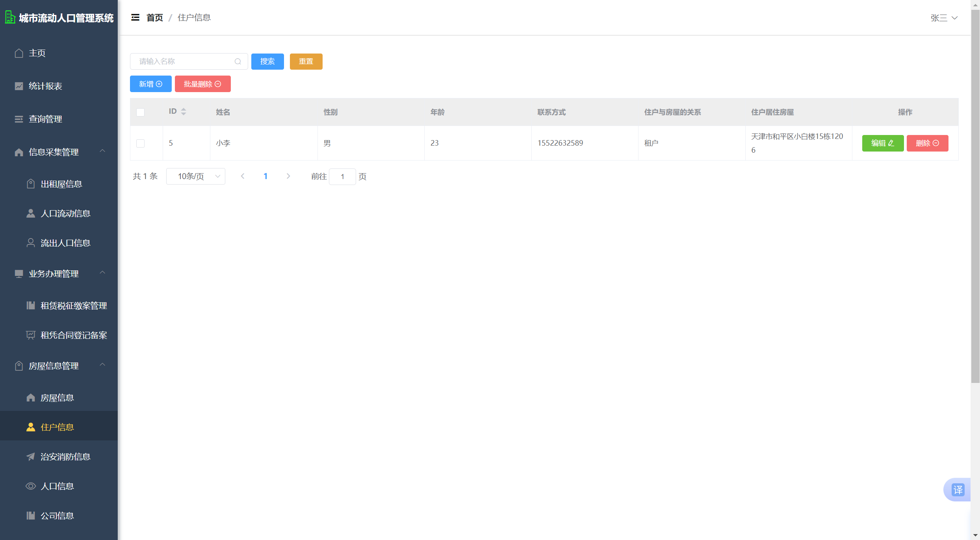Click the home icon beside 主页

19,53
